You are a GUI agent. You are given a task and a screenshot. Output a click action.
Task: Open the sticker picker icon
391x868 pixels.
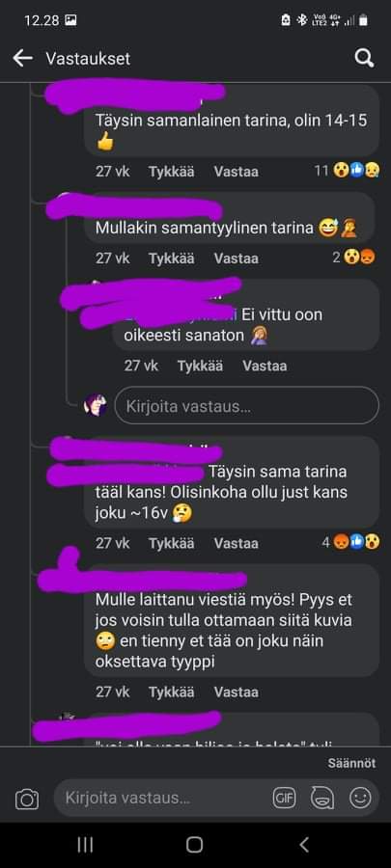click(322, 798)
